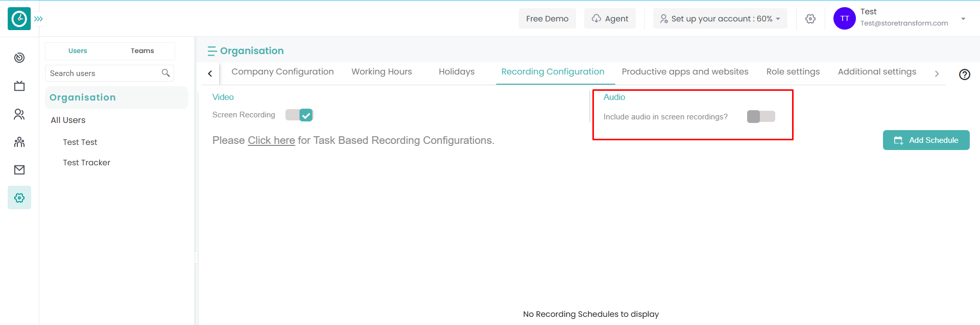Open the Working Hours tab
The image size is (980, 325).
coord(381,72)
